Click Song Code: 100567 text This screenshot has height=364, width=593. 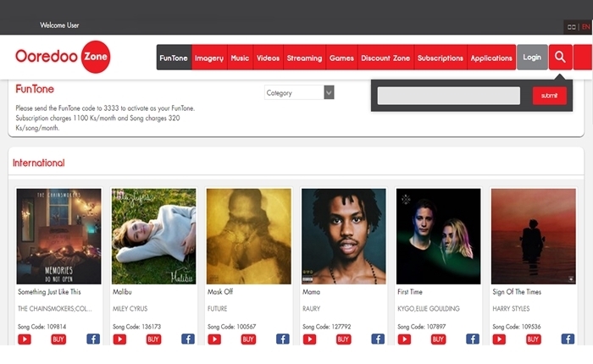tap(231, 327)
